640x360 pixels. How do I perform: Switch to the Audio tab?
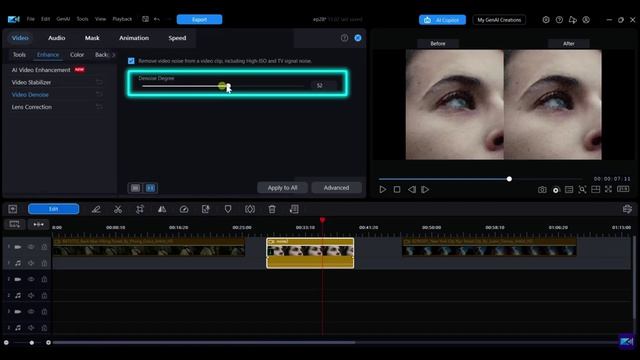[56, 38]
